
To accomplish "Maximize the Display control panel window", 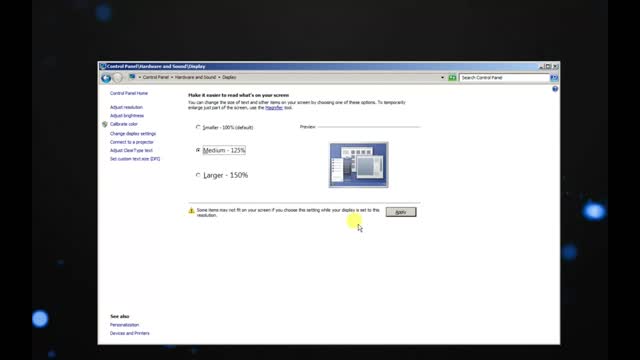I will [548, 66].
